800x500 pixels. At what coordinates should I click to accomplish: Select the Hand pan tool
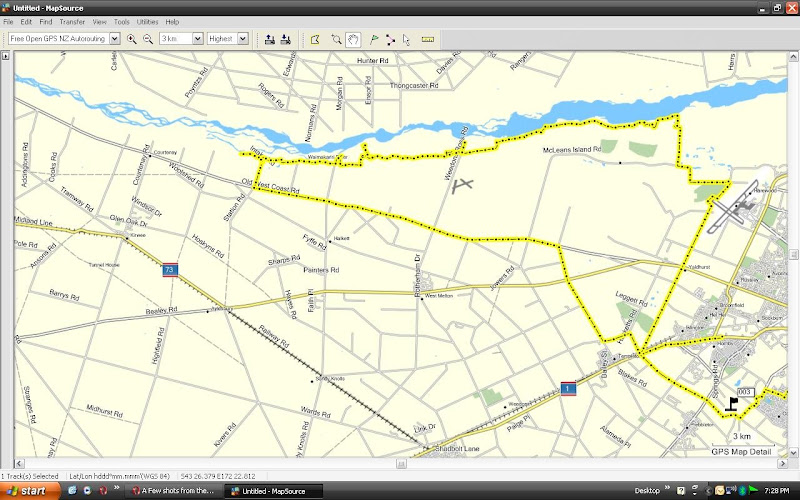[353, 39]
